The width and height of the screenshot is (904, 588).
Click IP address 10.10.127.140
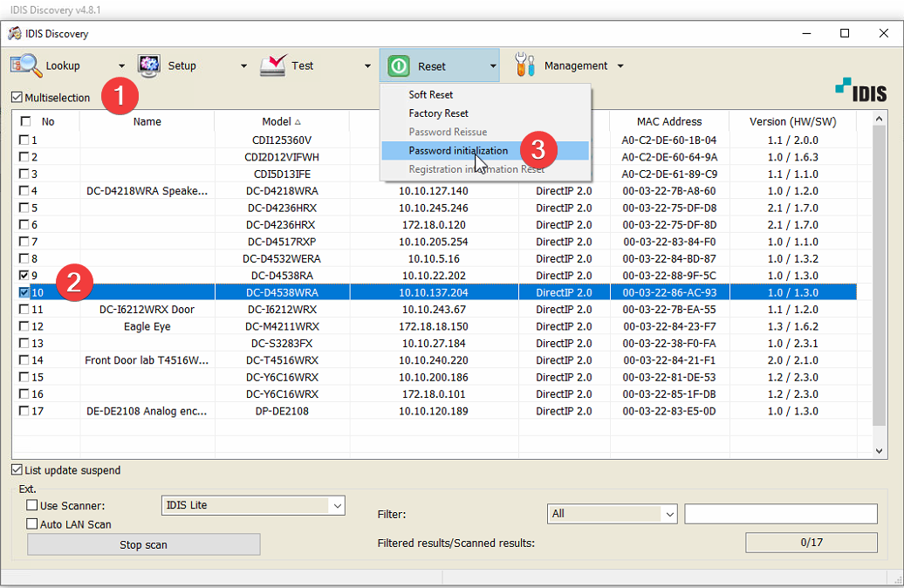coord(434,191)
